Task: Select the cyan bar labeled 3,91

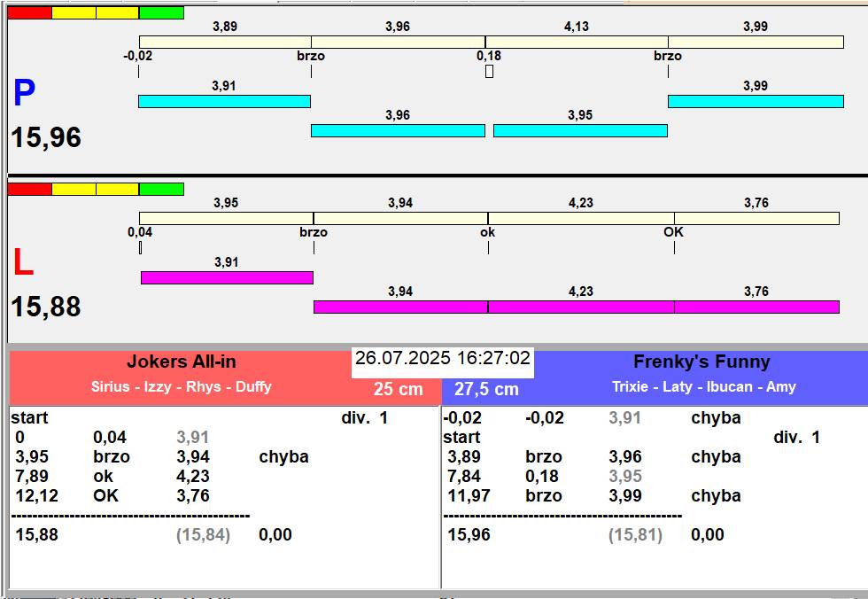Action: click(x=224, y=101)
